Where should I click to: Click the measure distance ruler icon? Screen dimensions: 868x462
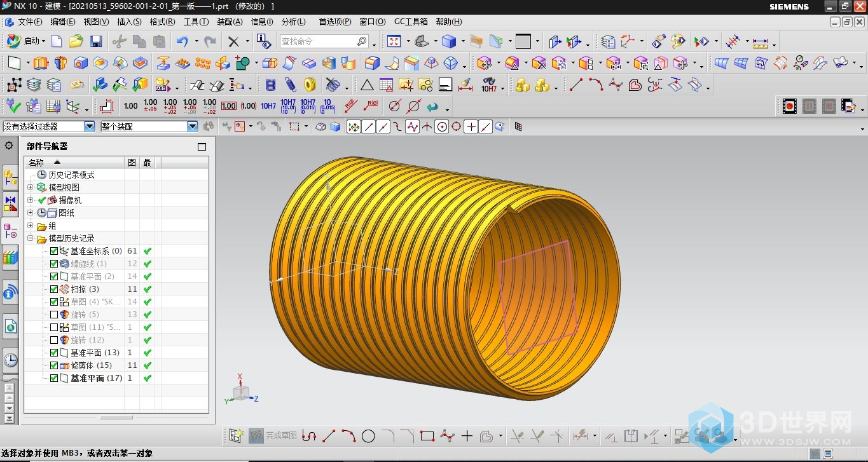[x=760, y=42]
